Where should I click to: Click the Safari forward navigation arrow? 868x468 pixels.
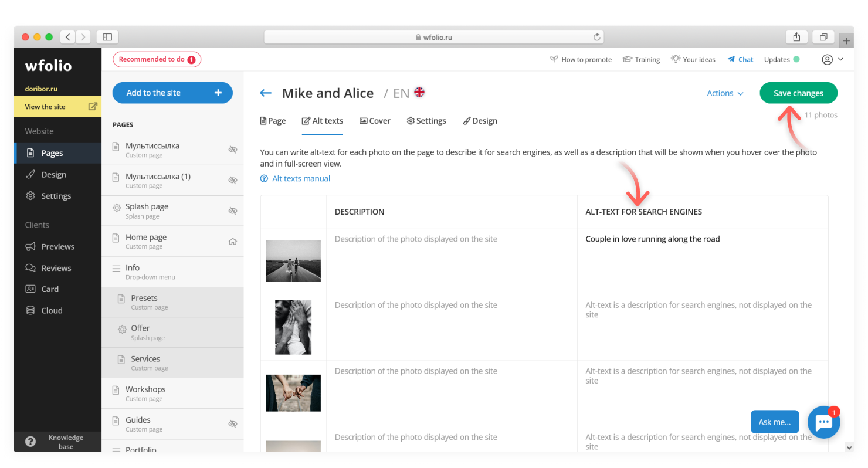tap(83, 37)
